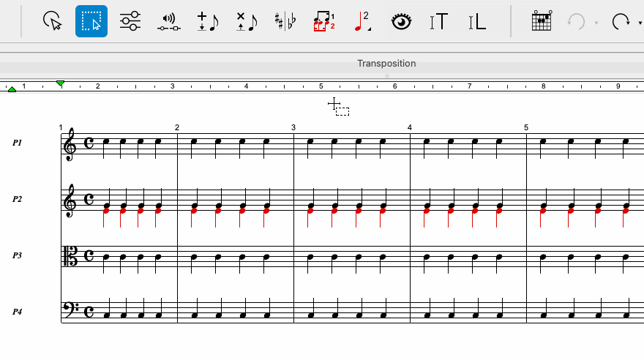Click the undo arrow
The image size is (644, 360).
click(576, 22)
